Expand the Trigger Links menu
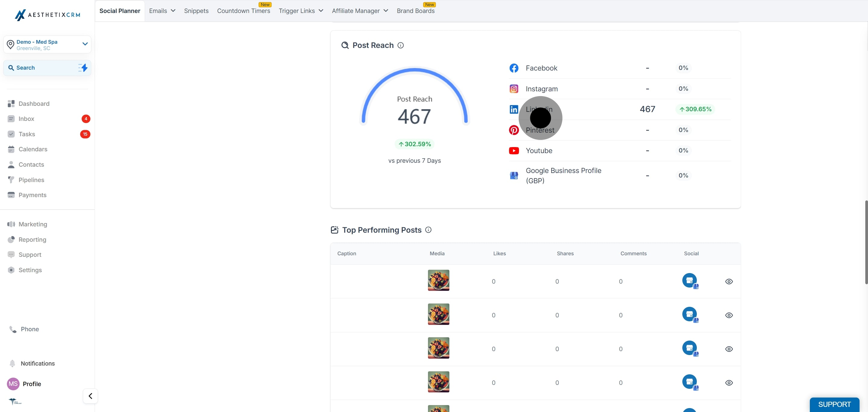Image resolution: width=868 pixels, height=412 pixels. 301,11
